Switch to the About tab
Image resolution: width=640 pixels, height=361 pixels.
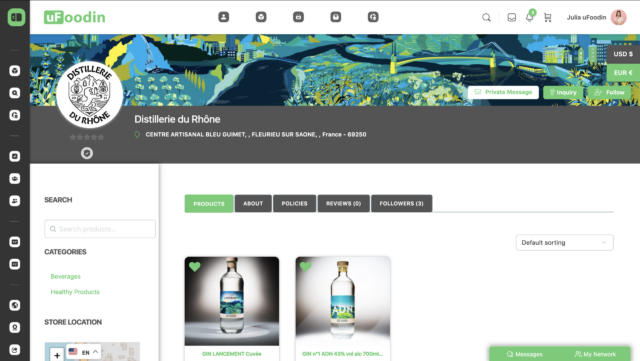pos(253,203)
